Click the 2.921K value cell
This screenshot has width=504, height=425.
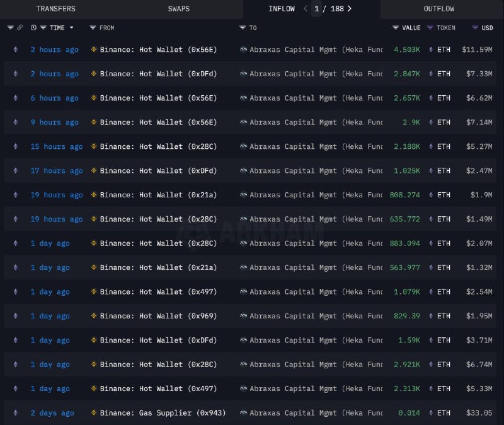407,364
